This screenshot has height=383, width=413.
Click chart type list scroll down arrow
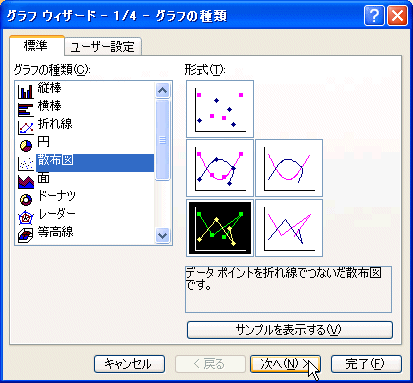coord(162,236)
